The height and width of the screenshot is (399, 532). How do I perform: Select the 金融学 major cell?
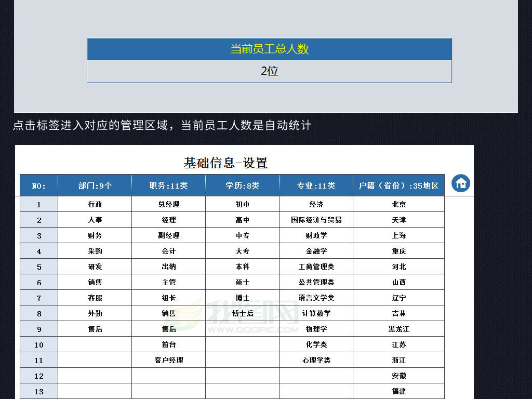pos(316,251)
